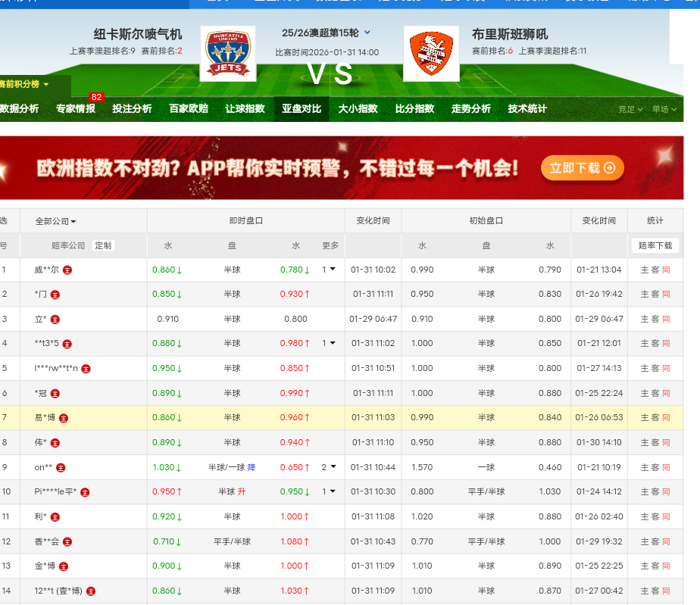
Task: Open the 25/26澳超第15轮 round dropdown
Action: coord(367,33)
